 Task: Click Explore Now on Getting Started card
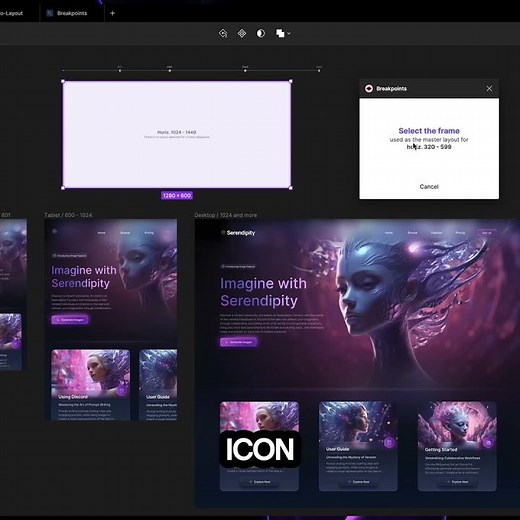(457, 482)
